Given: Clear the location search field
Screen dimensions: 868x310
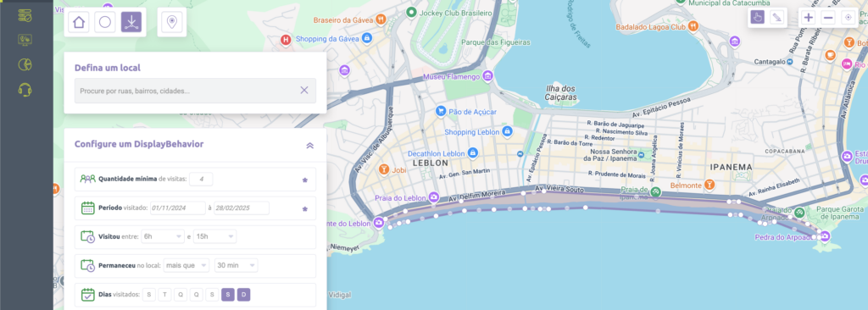Looking at the screenshot, I should tap(304, 91).
